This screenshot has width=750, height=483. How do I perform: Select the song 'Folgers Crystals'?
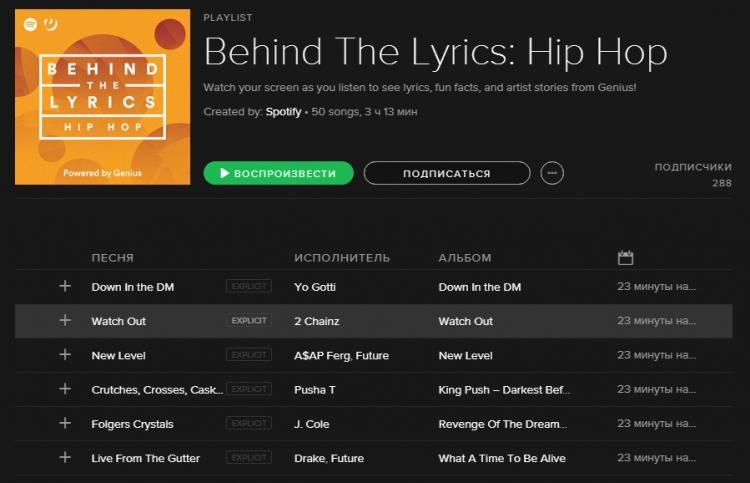click(132, 424)
